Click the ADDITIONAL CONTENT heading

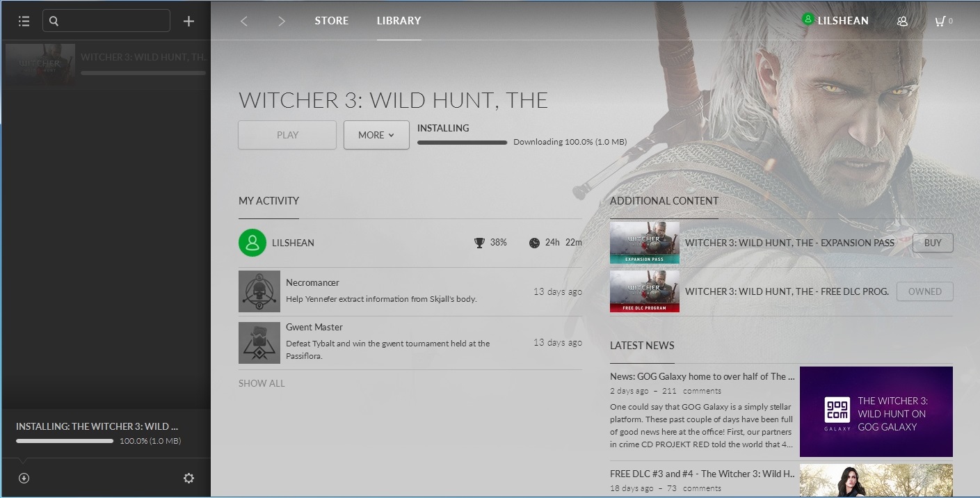click(x=664, y=201)
